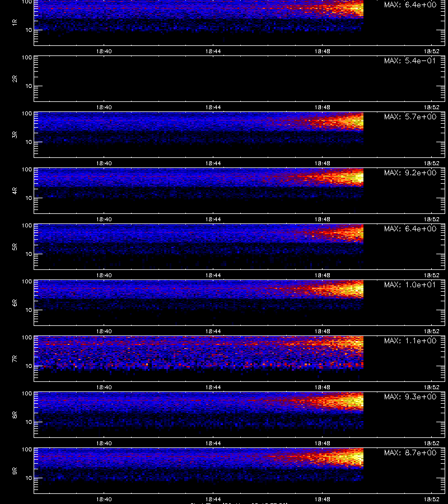Select the MAX: 6.4e+00 readout in 5R panel
The width and height of the screenshot is (448, 504).
point(410,228)
